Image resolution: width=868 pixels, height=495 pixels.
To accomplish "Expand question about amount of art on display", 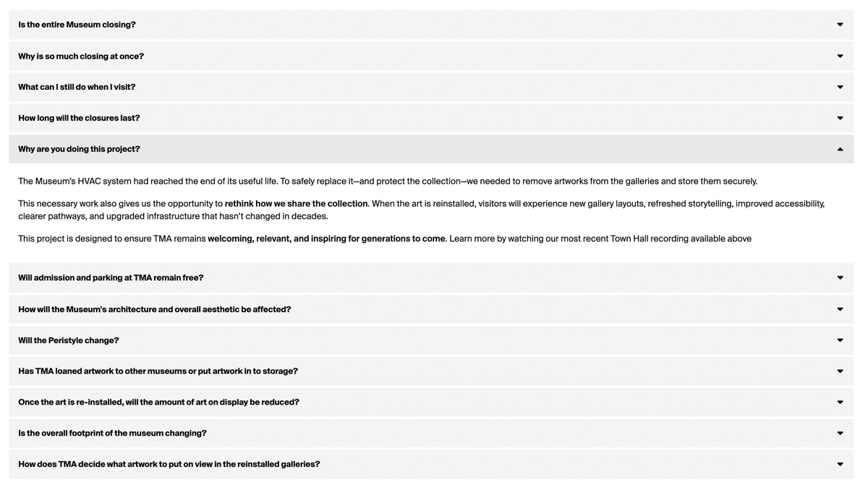I will coord(431,402).
